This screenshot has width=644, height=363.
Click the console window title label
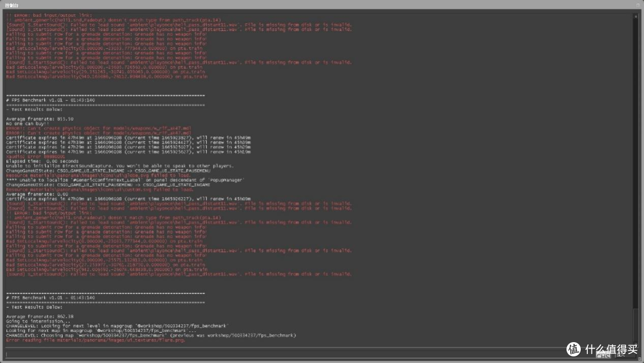pyautogui.click(x=11, y=5)
